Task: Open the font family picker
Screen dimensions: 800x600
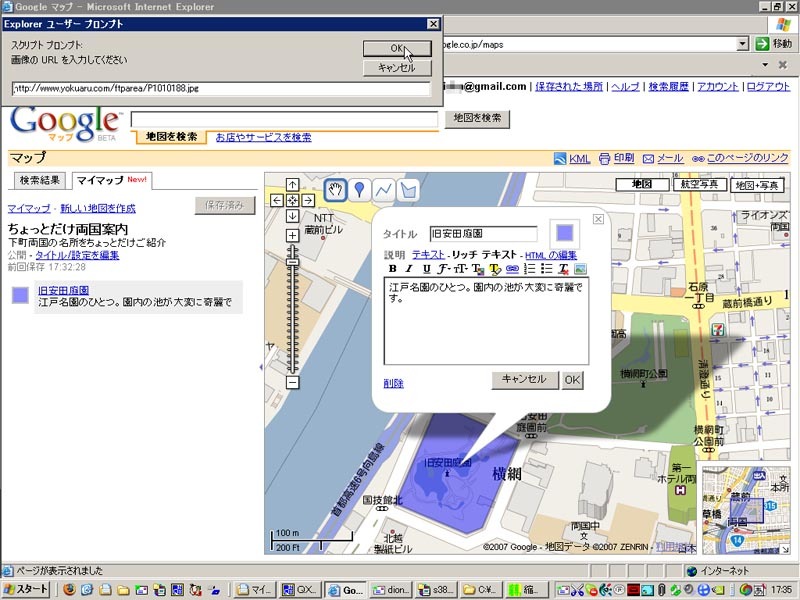Action: (443, 268)
